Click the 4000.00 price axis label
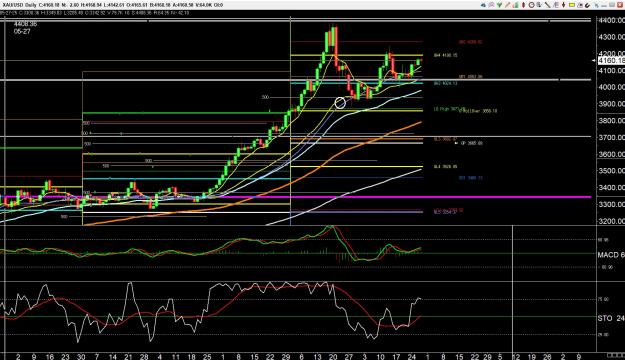 pyautogui.click(x=611, y=87)
